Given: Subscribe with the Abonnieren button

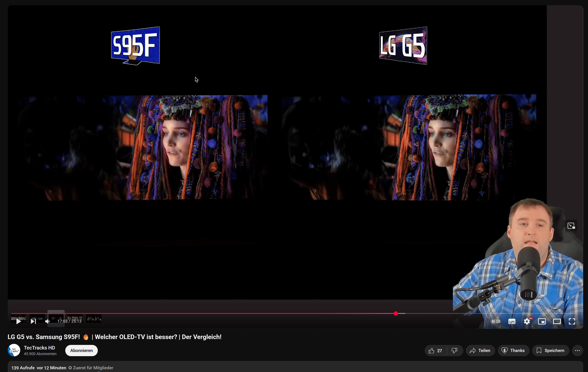Looking at the screenshot, I should pos(81,351).
